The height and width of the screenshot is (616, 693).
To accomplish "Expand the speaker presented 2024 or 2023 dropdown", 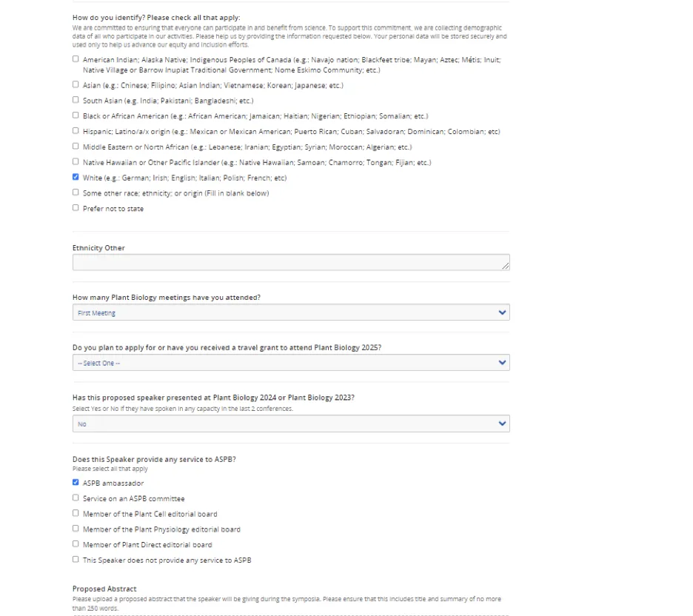I will tap(291, 423).
